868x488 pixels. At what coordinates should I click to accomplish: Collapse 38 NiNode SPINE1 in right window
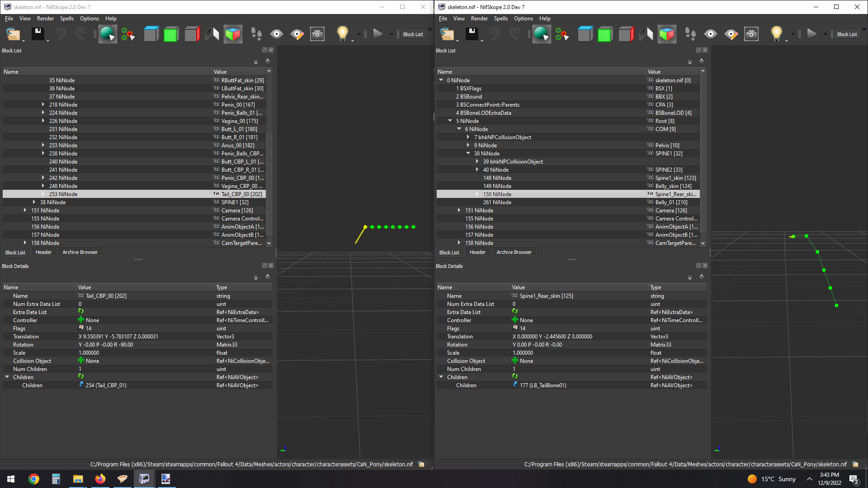click(x=468, y=154)
